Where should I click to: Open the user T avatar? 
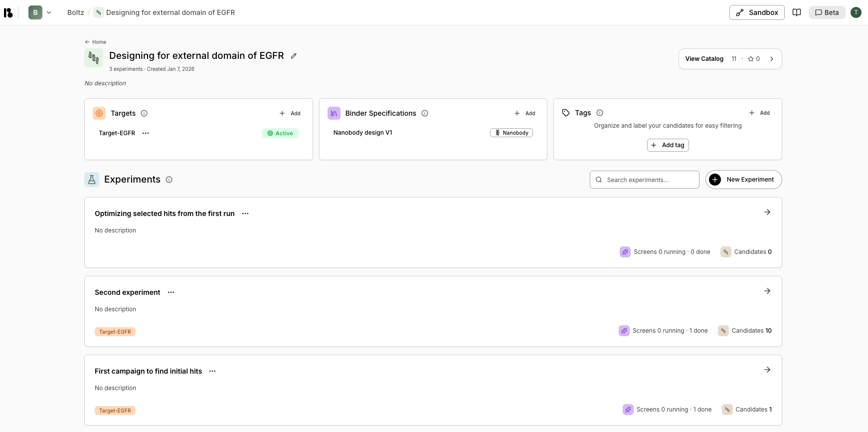[856, 12]
